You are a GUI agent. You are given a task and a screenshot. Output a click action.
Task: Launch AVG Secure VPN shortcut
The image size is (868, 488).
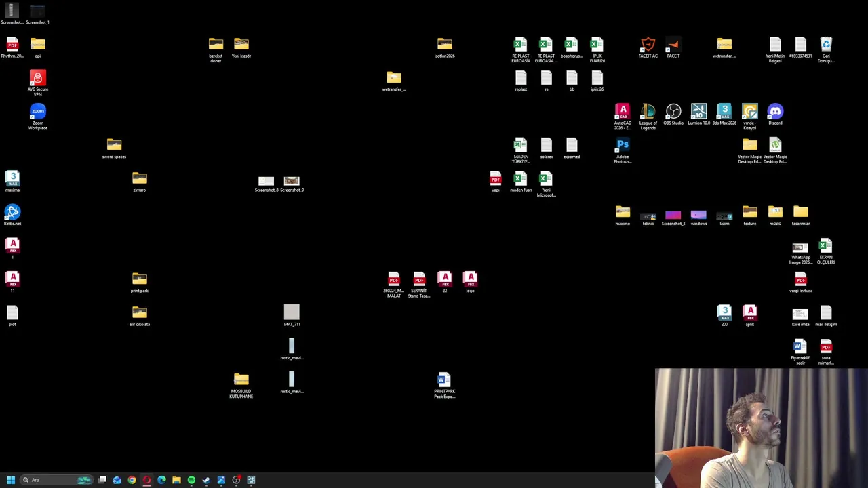(x=38, y=83)
